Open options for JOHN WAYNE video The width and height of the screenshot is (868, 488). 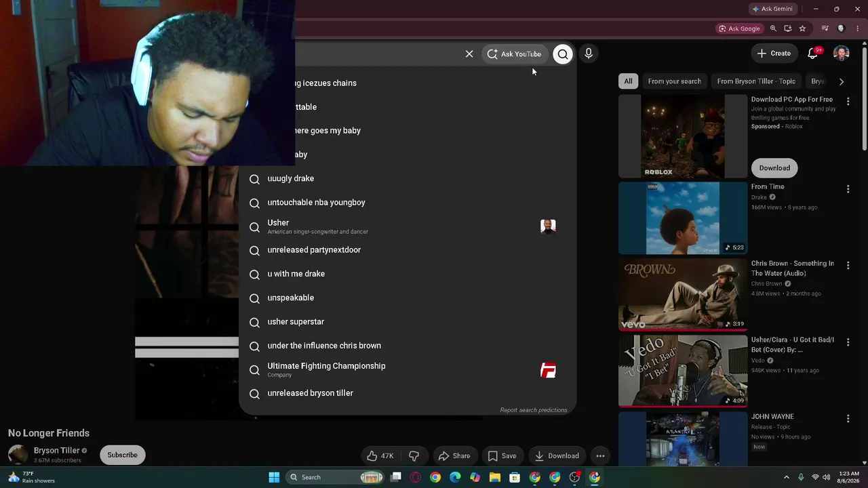[x=848, y=419]
